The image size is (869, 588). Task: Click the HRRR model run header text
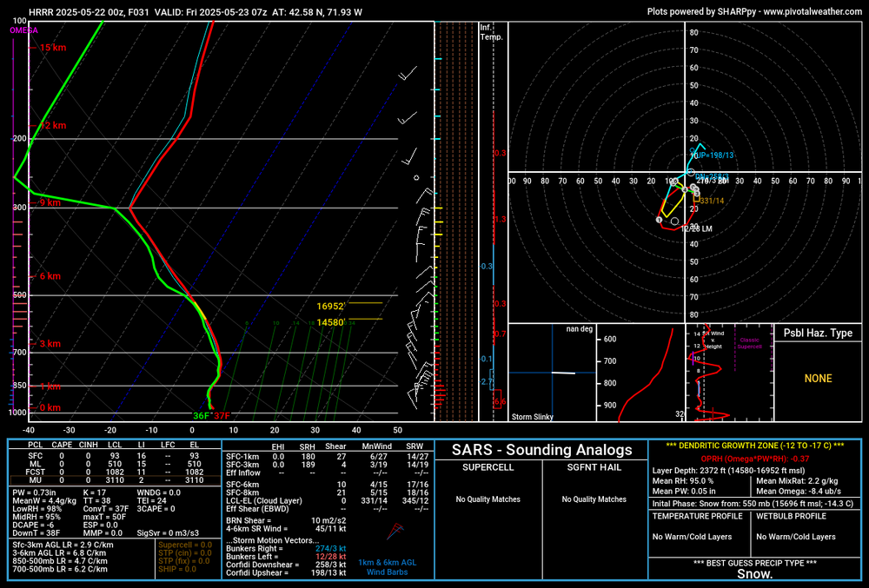(x=195, y=11)
